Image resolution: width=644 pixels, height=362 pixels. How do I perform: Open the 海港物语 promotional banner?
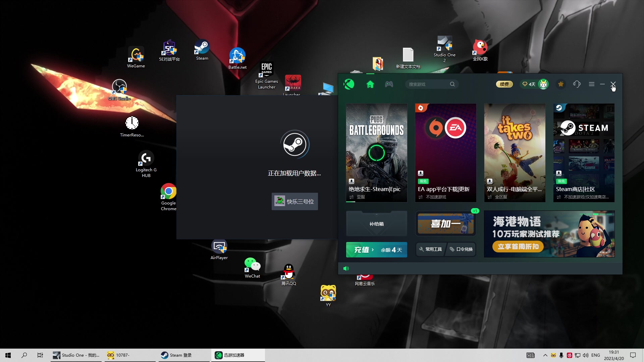[549, 234]
